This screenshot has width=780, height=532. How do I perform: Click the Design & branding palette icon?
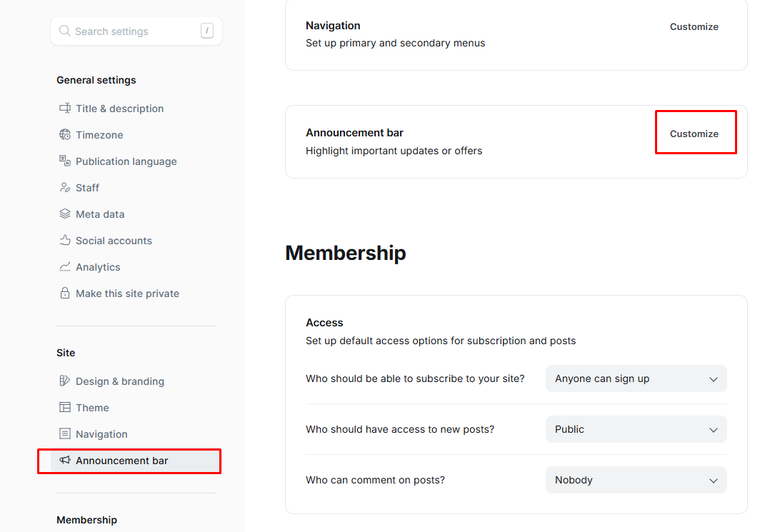pyautogui.click(x=64, y=381)
